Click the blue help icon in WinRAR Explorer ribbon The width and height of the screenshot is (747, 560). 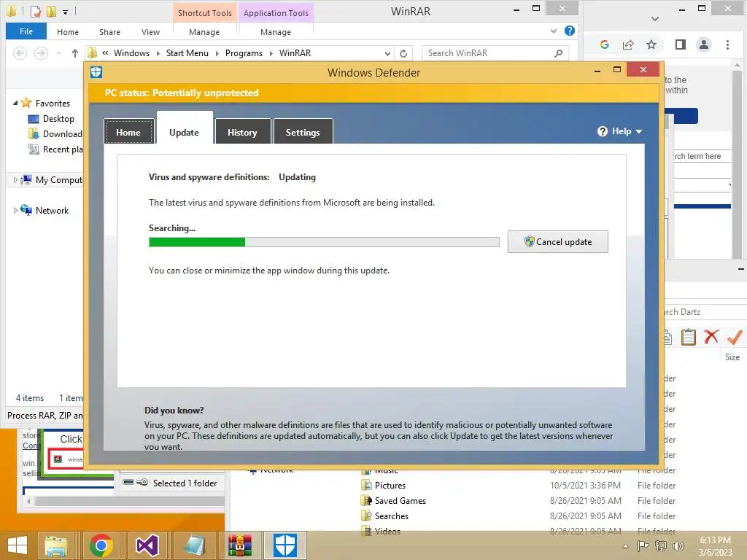569,31
